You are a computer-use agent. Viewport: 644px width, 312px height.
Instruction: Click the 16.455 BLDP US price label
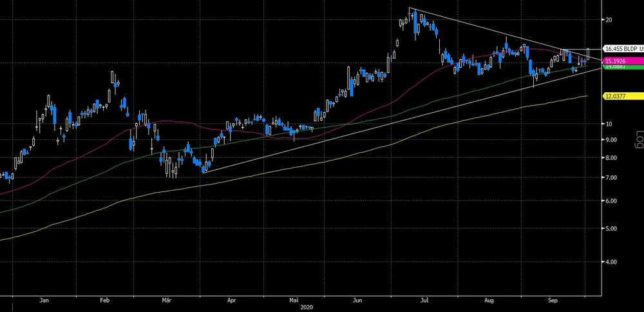[623, 48]
